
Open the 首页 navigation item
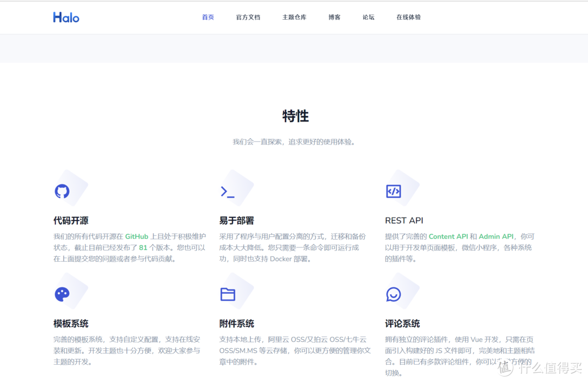pyautogui.click(x=208, y=17)
